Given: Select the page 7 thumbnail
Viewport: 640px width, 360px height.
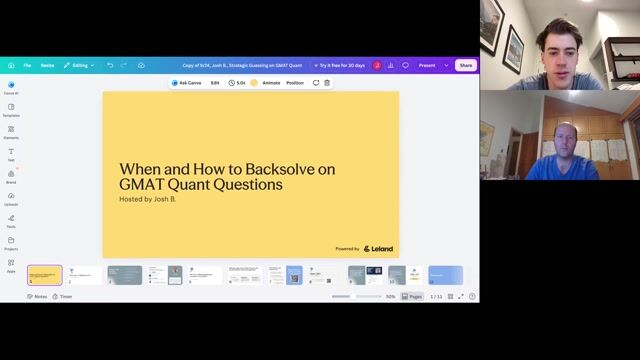Looking at the screenshot, I should point(285,275).
